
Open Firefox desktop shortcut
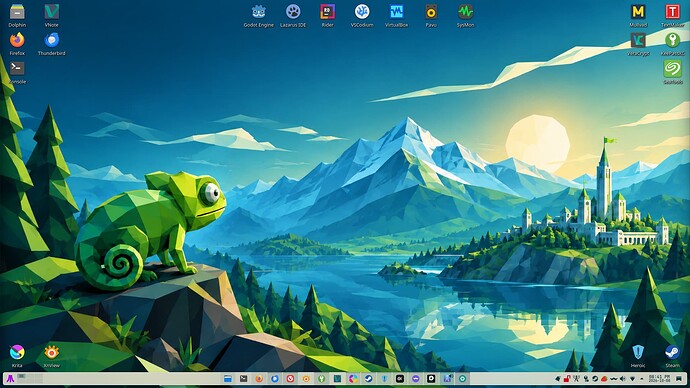click(17, 43)
